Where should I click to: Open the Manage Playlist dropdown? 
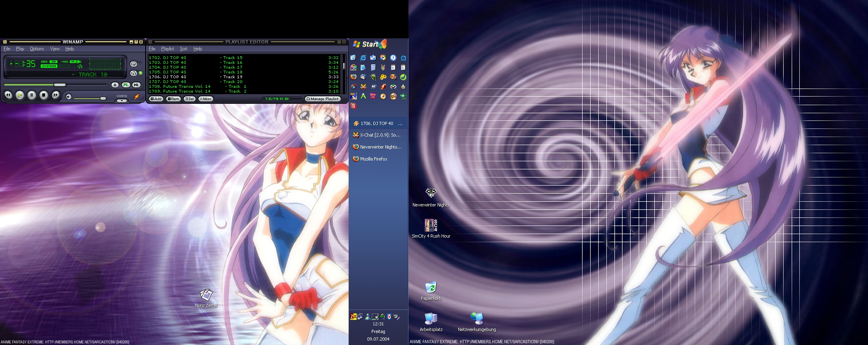pyautogui.click(x=323, y=99)
